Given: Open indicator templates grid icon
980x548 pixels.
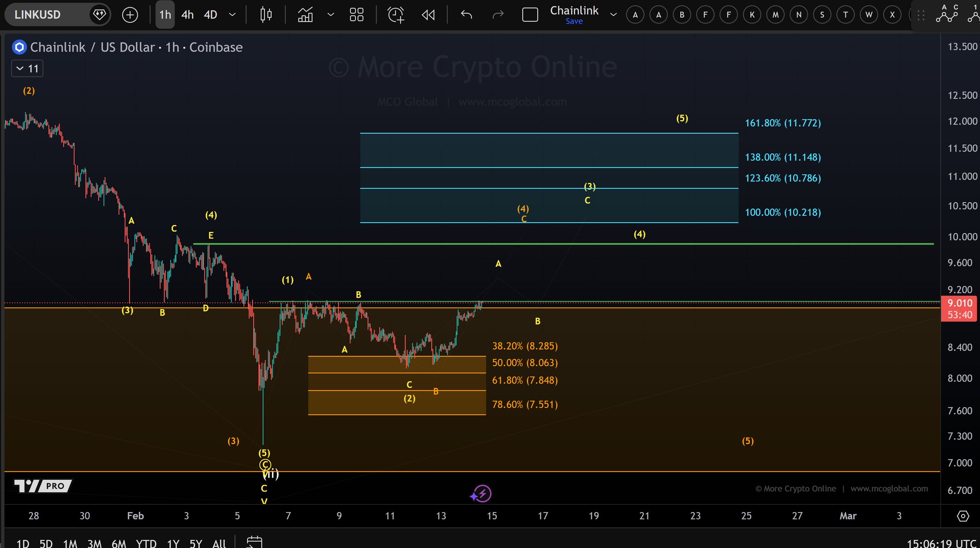Looking at the screenshot, I should pos(357,15).
